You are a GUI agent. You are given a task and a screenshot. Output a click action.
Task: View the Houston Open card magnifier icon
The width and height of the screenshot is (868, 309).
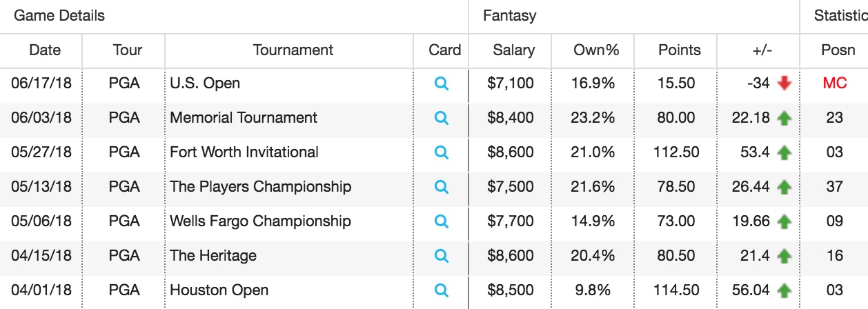(x=442, y=290)
